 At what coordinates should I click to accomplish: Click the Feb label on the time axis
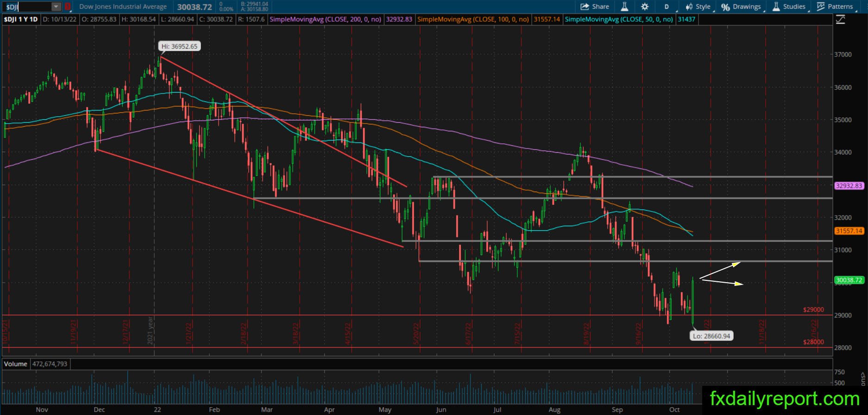[214, 409]
